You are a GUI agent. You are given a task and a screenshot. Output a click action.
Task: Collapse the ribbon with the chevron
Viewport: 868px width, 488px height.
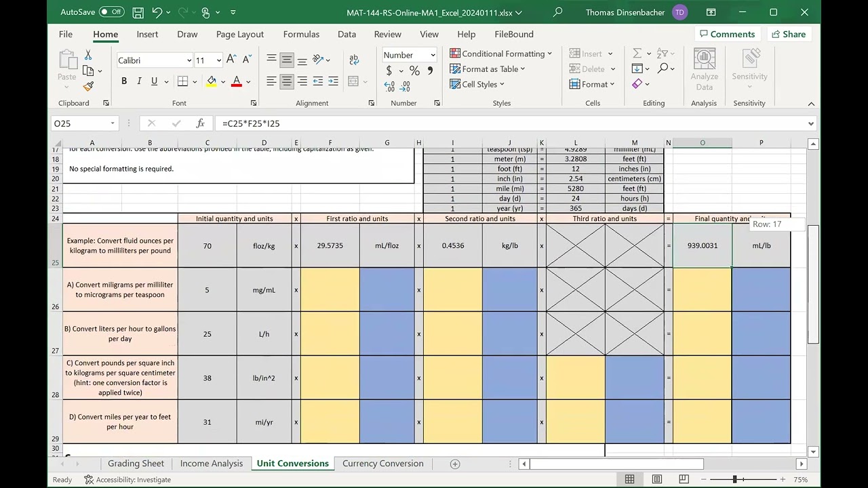811,104
